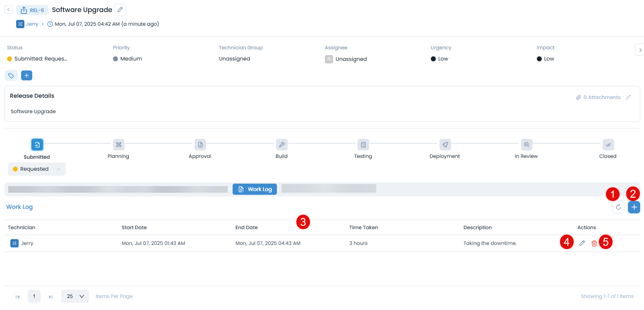Image resolution: width=644 pixels, height=310 pixels.
Task: Click the blue plus button beside tag icon
Action: pyautogui.click(x=26, y=76)
